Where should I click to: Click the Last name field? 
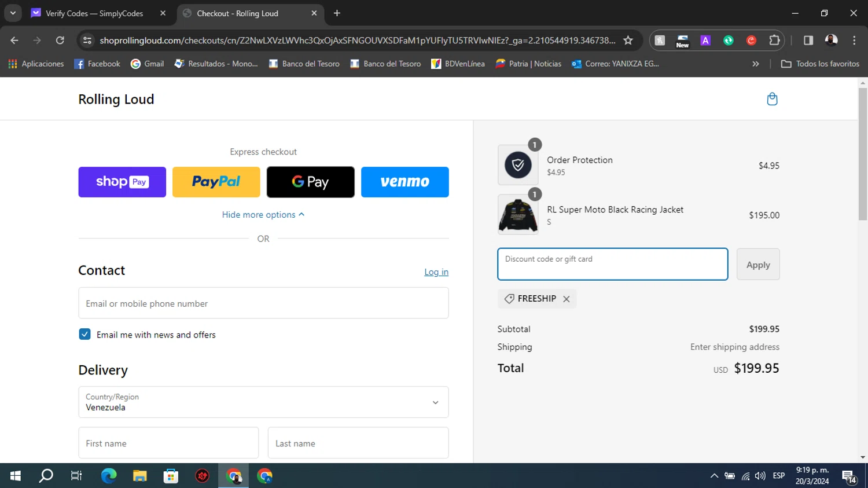pos(358,443)
